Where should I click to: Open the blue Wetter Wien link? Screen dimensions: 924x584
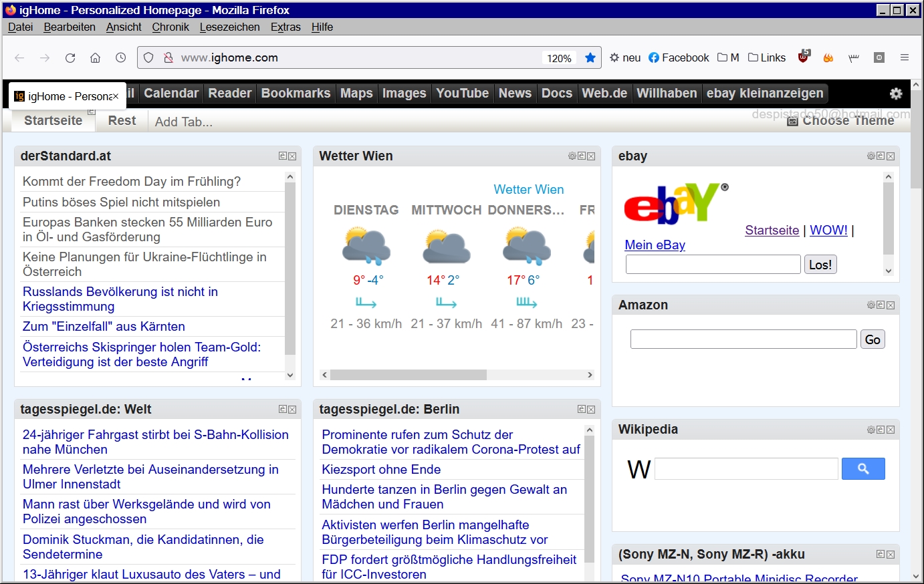click(x=529, y=190)
